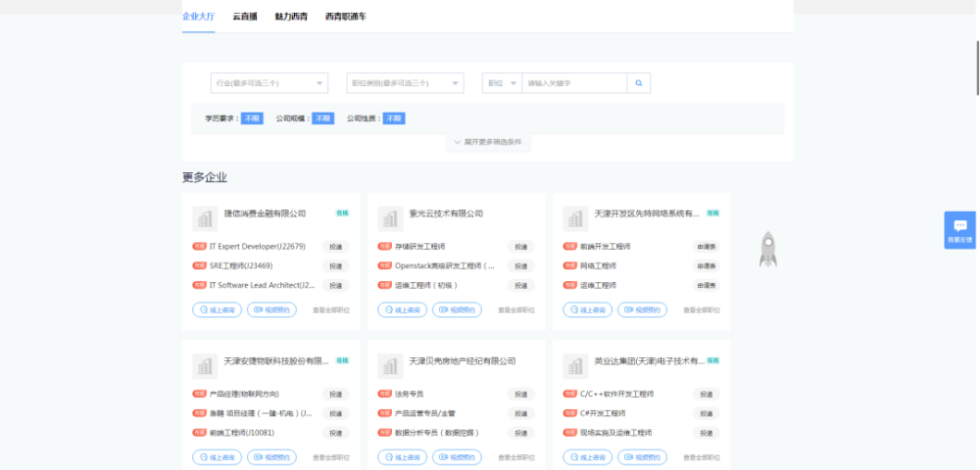Toggle 学历要求 不限 filter tag
980x470 pixels.
click(x=253, y=118)
